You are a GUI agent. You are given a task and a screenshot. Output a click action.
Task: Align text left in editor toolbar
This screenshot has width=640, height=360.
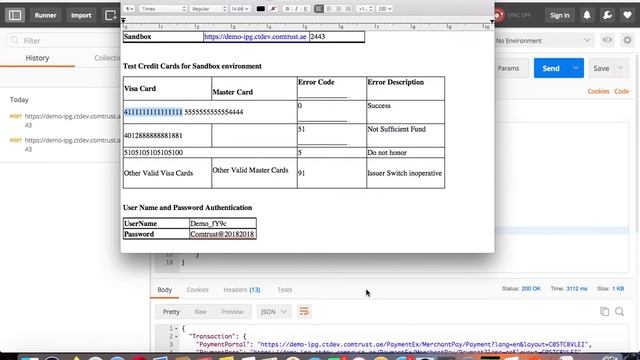pyautogui.click(x=319, y=9)
